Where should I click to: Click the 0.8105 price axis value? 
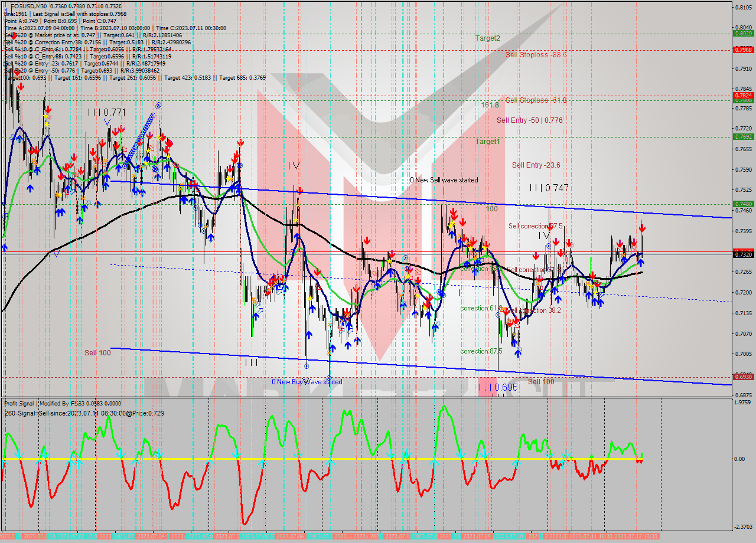click(x=743, y=7)
